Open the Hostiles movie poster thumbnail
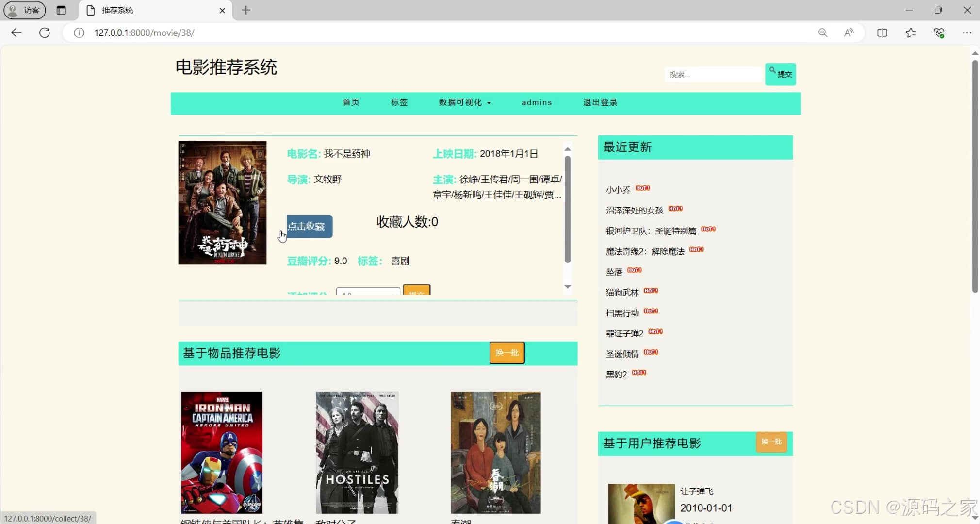 click(x=357, y=452)
